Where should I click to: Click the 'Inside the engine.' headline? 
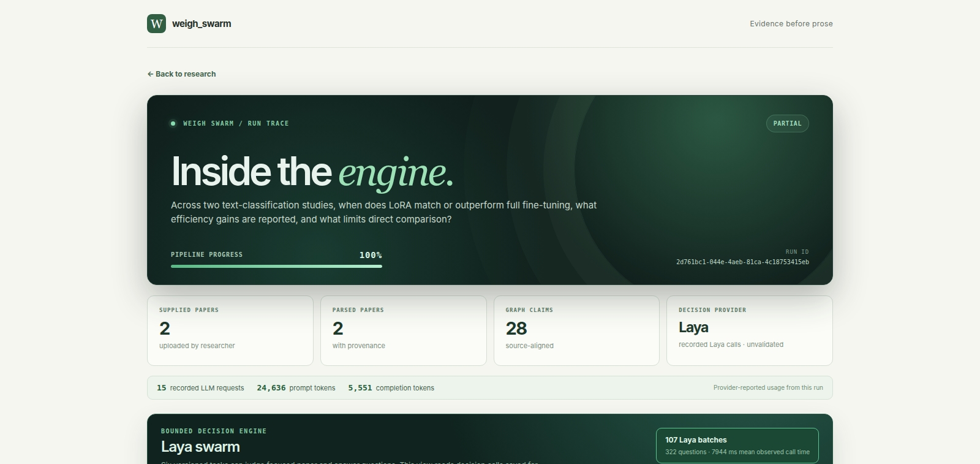tap(312, 172)
